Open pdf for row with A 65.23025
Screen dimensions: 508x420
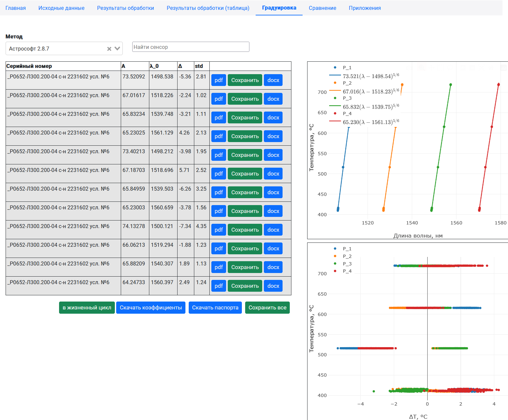click(x=219, y=136)
